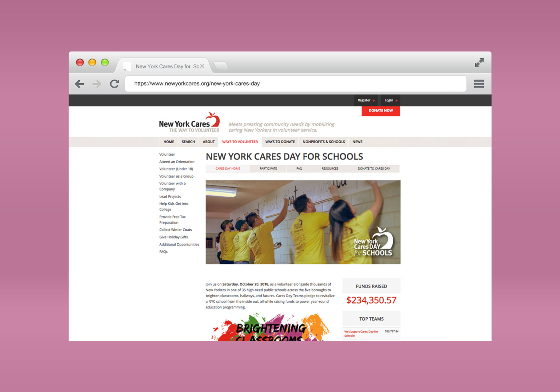Click the Volunteer sidebar link
Screen dimensions: 560x392
click(167, 154)
